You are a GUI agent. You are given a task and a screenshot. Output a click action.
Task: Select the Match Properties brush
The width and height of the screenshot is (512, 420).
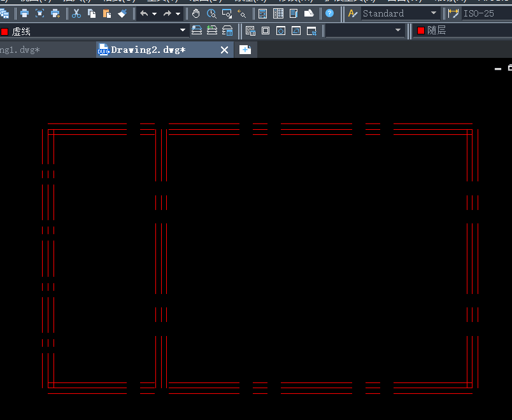pyautogui.click(x=122, y=13)
